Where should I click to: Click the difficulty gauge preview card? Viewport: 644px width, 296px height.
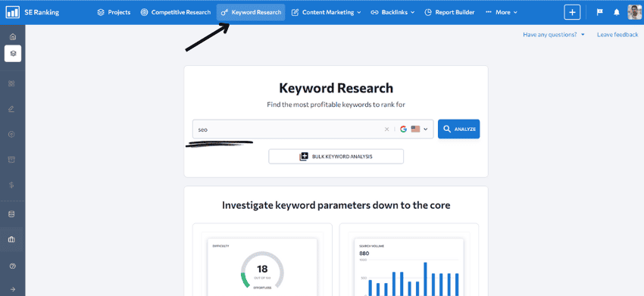(262, 260)
